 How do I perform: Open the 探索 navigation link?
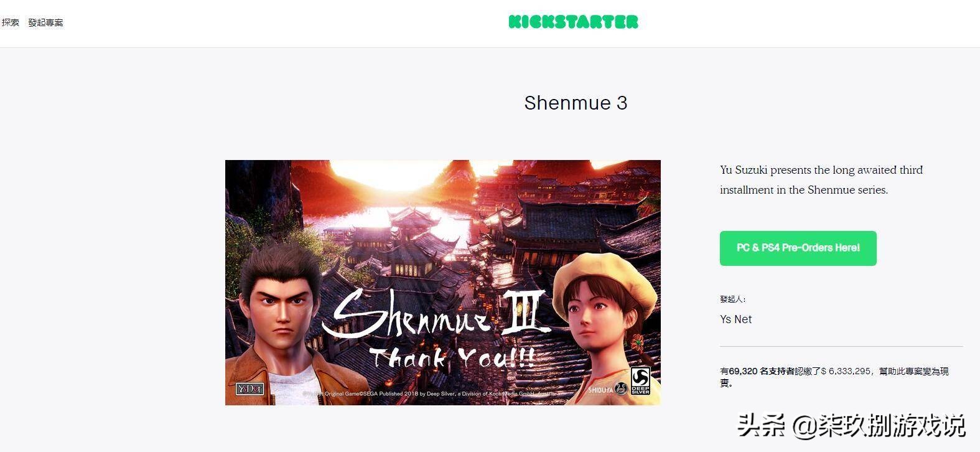point(10,22)
